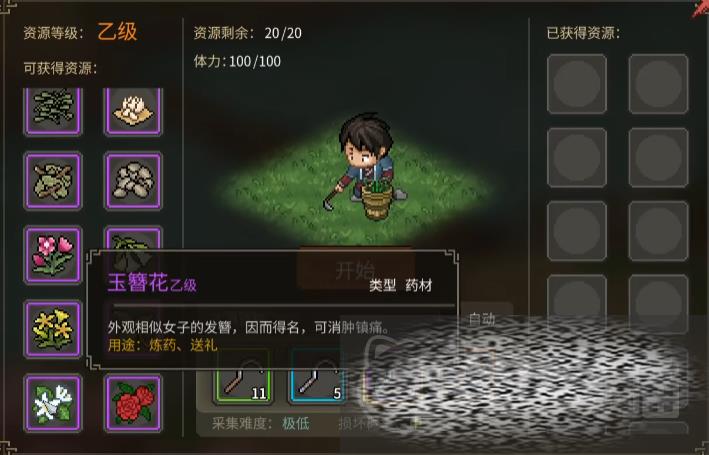Select the white petals on tray resource
This screenshot has height=455, width=709.
[x=133, y=111]
